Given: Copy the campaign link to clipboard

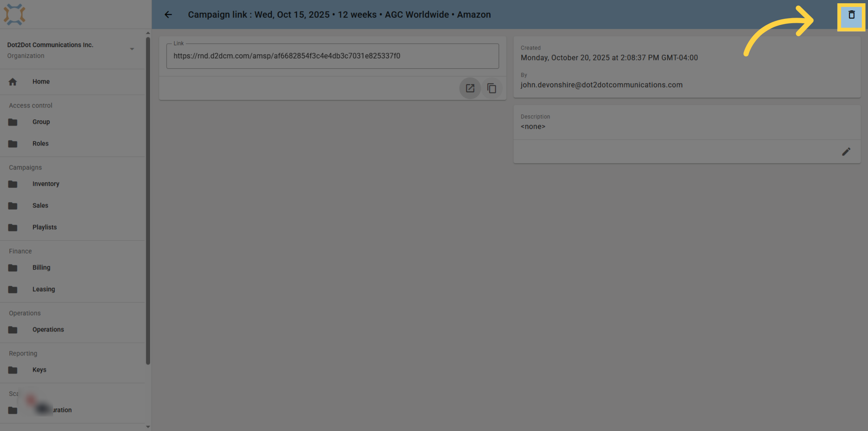Looking at the screenshot, I should click(492, 88).
